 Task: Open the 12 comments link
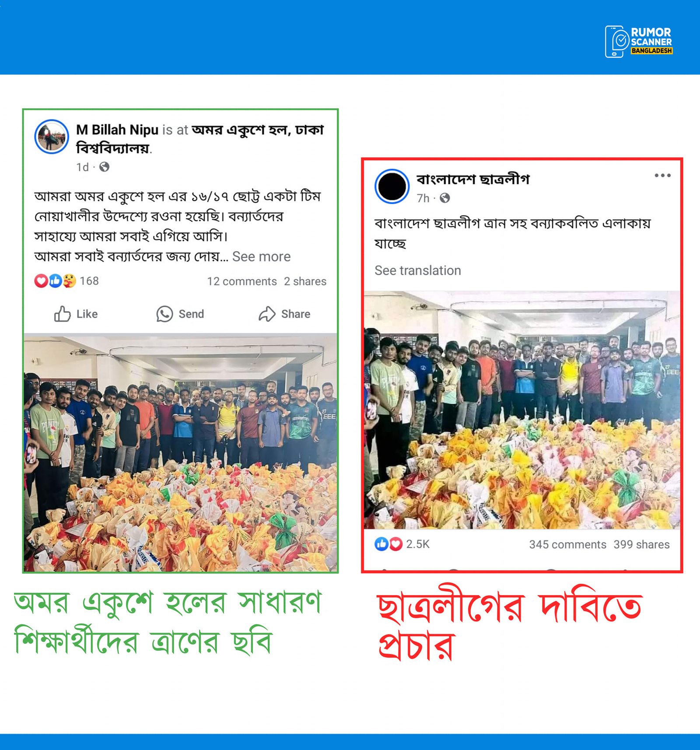coord(242,281)
